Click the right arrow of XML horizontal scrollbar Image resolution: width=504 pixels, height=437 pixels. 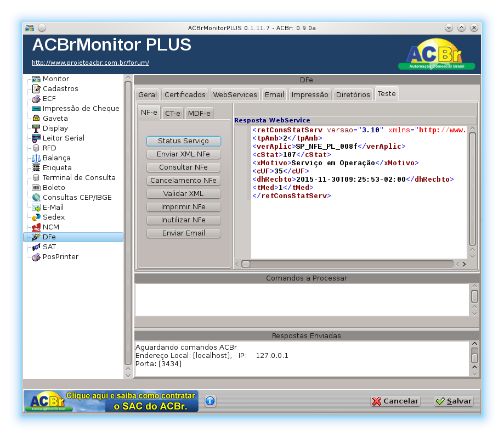pos(464,264)
